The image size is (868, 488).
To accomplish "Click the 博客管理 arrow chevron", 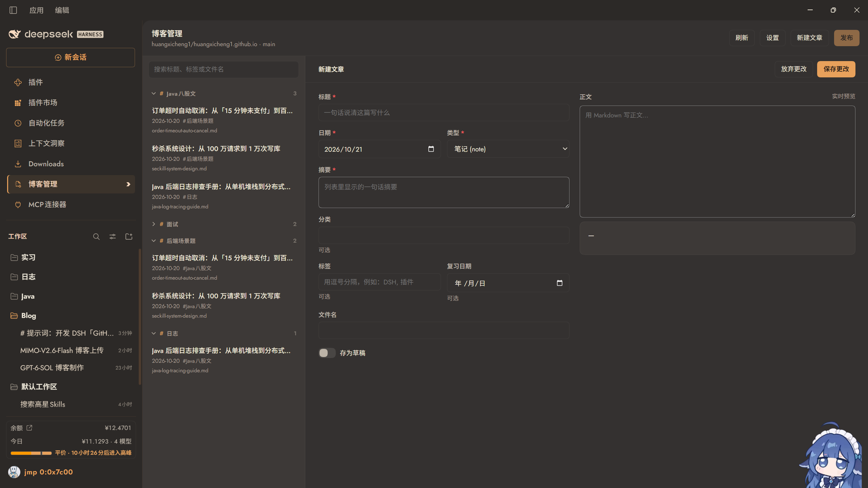I will pyautogui.click(x=128, y=184).
